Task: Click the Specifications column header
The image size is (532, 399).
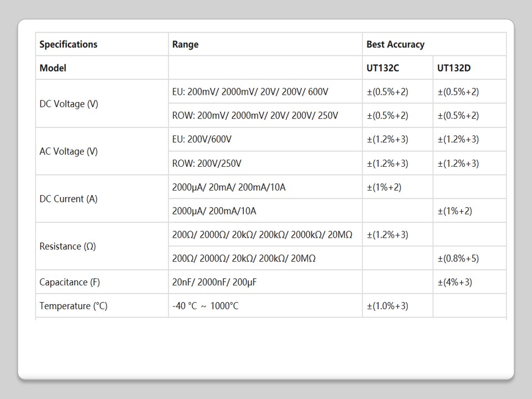Action: point(68,44)
